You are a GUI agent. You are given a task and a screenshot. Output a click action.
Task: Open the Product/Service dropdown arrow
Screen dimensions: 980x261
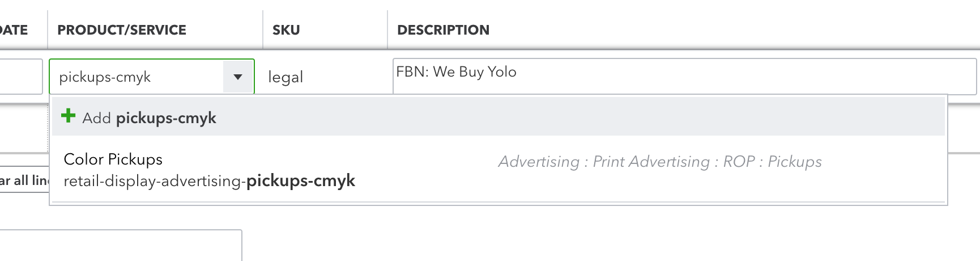[238, 77]
